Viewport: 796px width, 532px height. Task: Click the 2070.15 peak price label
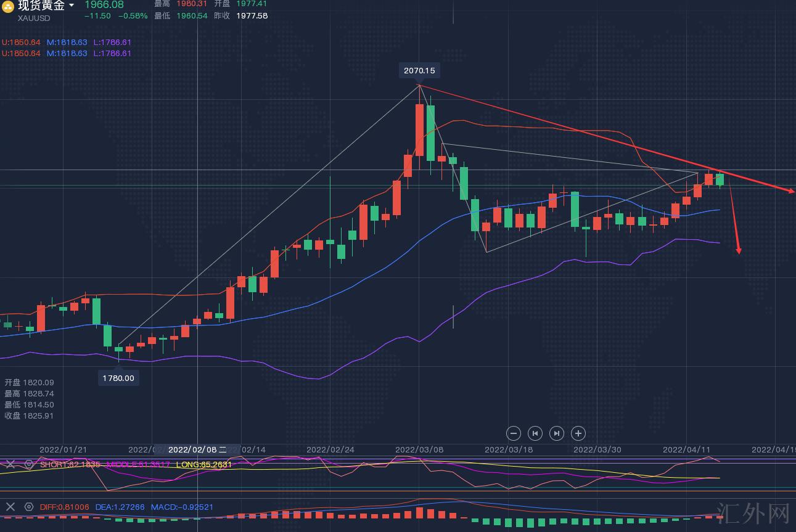pos(419,70)
